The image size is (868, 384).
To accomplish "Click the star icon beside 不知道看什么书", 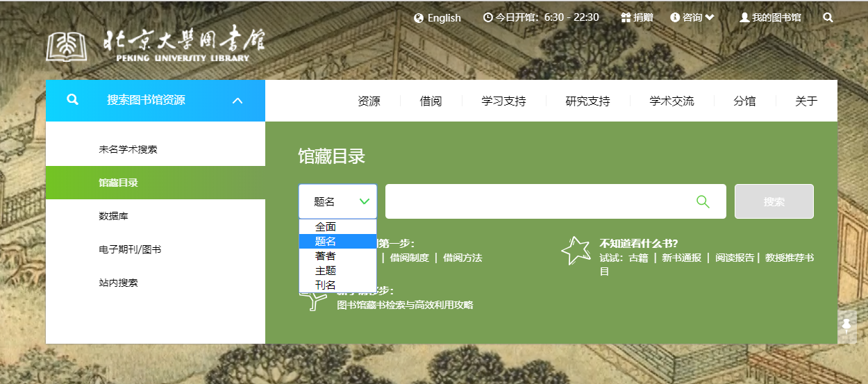I will click(x=576, y=251).
